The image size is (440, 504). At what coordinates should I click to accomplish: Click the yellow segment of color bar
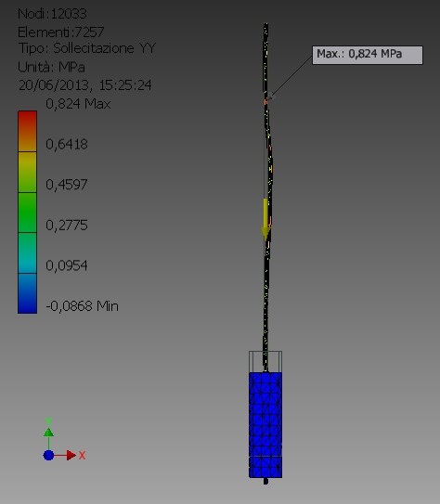point(27,172)
